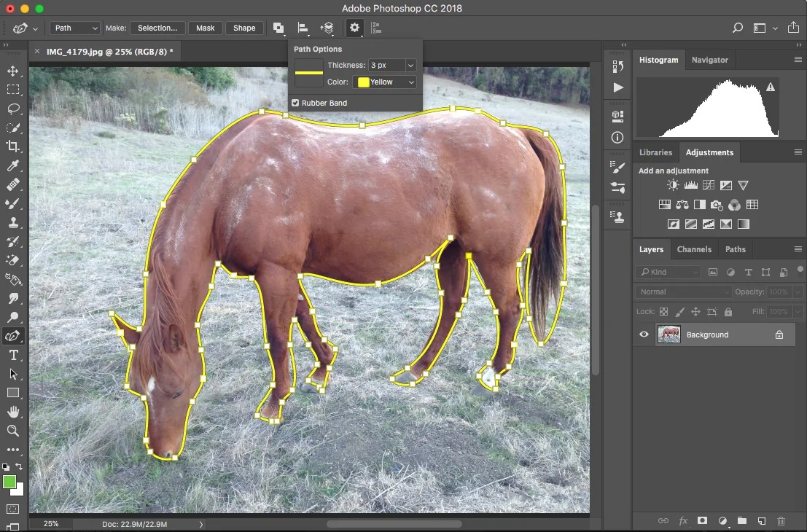Open the path Color dropdown
The height and width of the screenshot is (532, 807).
pyautogui.click(x=384, y=82)
